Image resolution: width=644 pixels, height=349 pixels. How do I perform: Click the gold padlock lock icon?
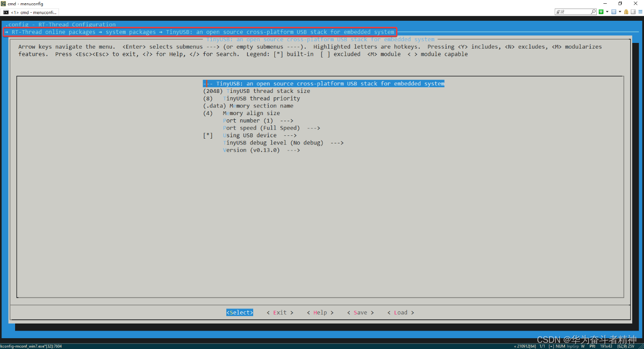(x=626, y=12)
